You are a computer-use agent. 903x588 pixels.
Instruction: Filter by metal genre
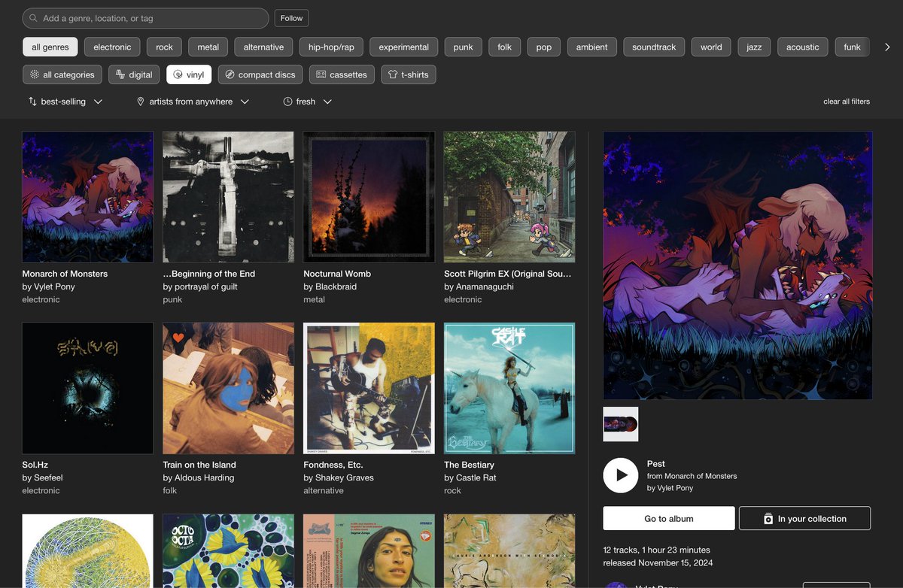208,47
